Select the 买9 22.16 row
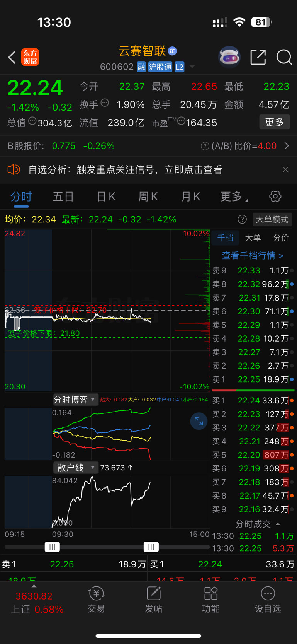This screenshot has height=644, width=297. click(x=253, y=509)
